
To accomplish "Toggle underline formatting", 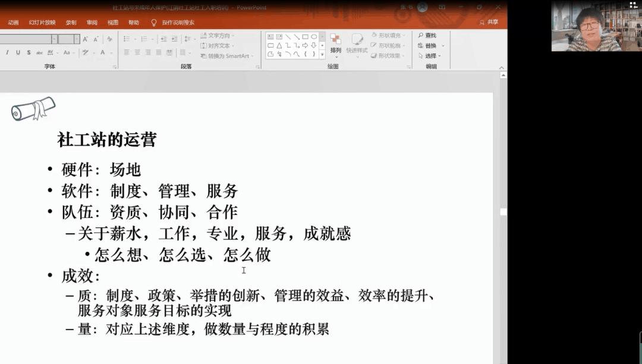I will click(18, 52).
